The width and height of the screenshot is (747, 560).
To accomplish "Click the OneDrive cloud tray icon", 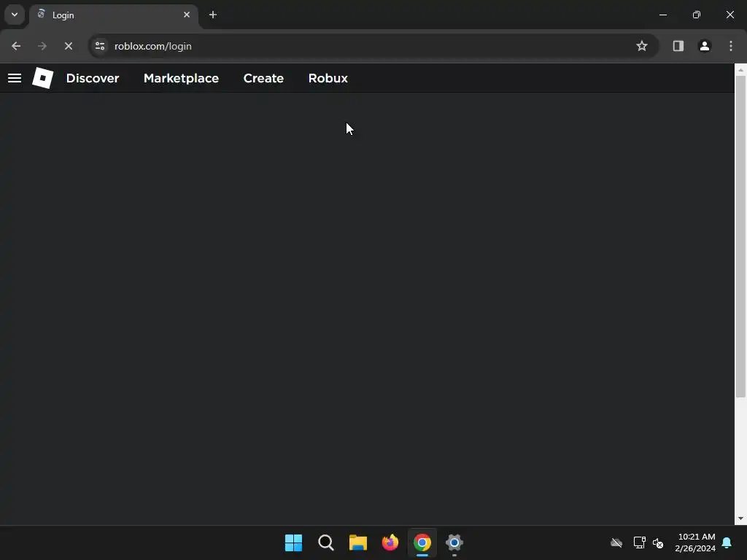I will pyautogui.click(x=616, y=542).
